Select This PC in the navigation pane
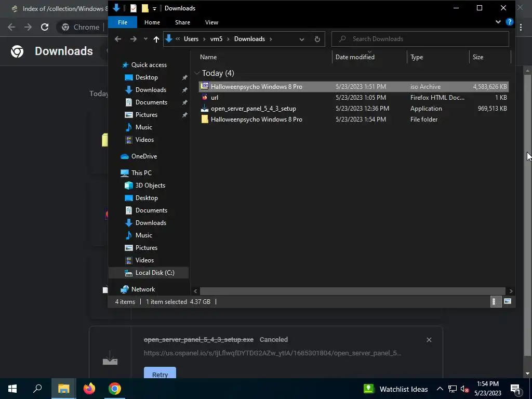Image resolution: width=532 pixels, height=399 pixels. (x=141, y=173)
